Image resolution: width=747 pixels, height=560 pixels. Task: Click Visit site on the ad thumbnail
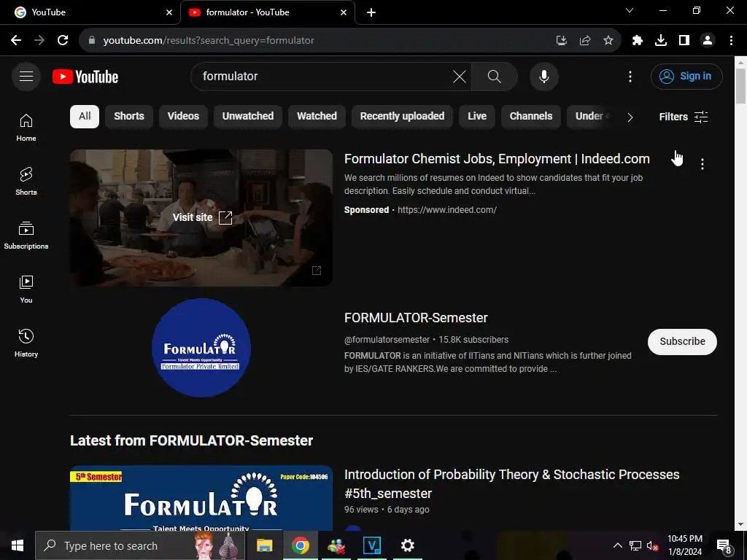[202, 217]
